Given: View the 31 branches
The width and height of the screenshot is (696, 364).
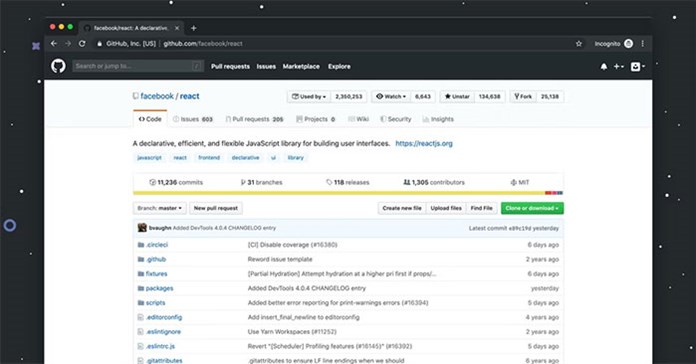Looking at the screenshot, I should 261,182.
